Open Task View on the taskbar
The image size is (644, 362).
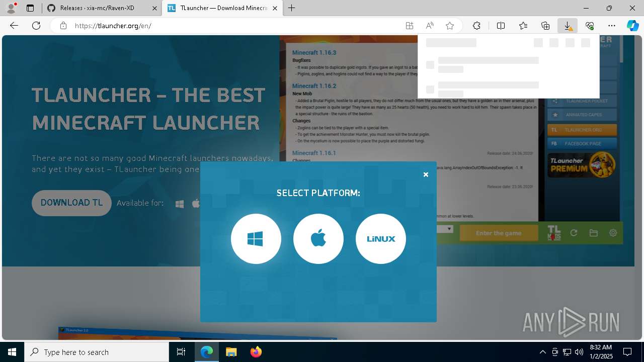(181, 352)
